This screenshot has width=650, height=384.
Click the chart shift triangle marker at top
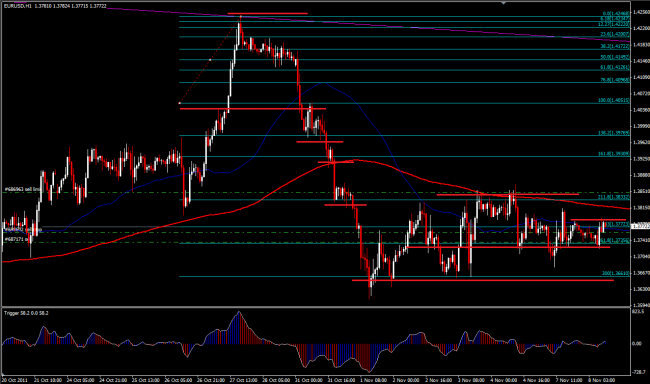(x=503, y=2)
